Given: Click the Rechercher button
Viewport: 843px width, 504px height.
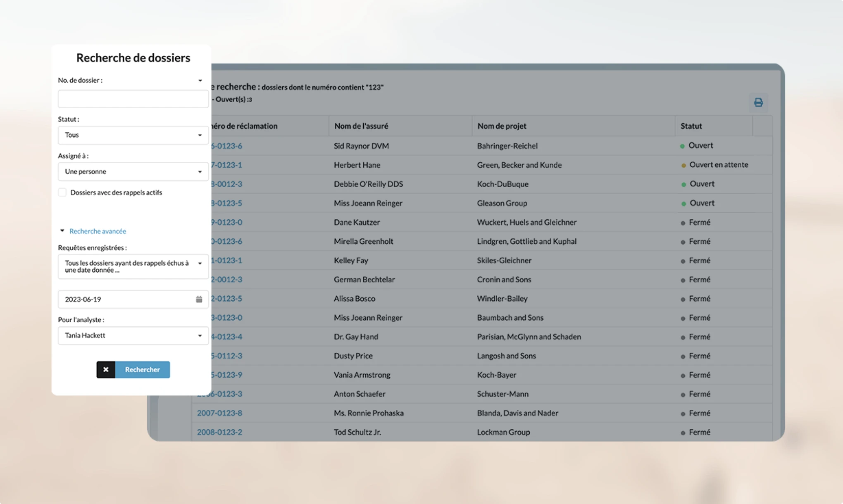Looking at the screenshot, I should point(142,369).
